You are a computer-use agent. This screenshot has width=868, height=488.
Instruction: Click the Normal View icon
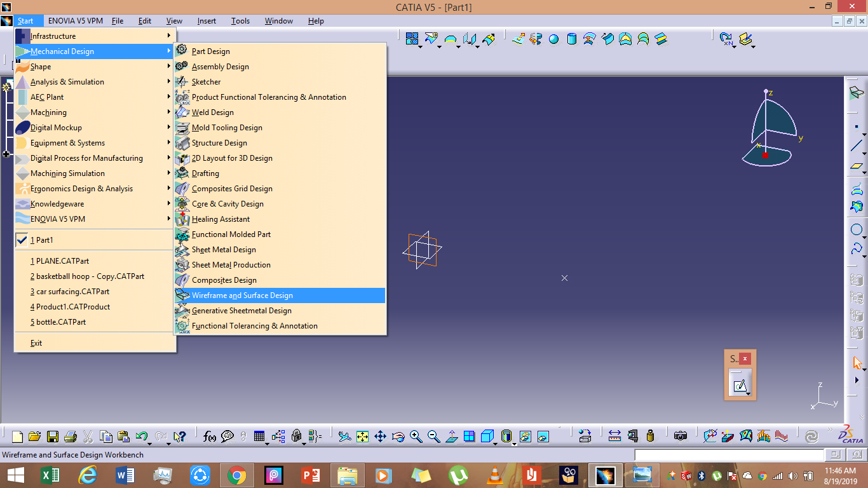452,437
